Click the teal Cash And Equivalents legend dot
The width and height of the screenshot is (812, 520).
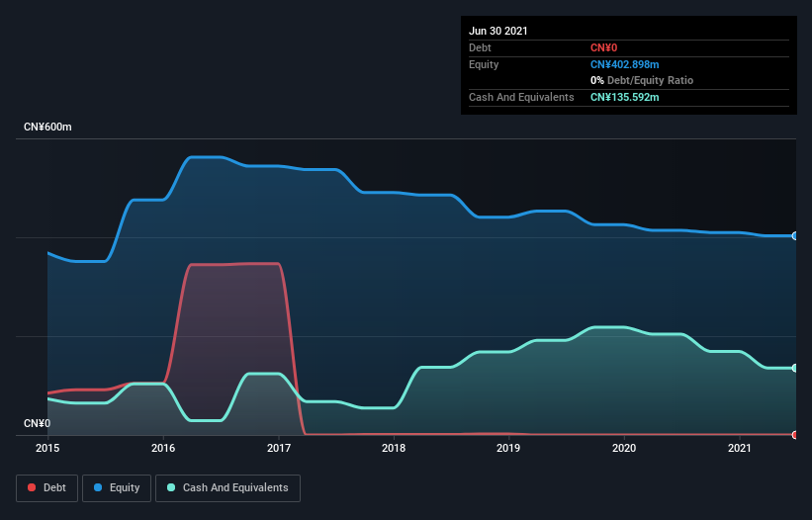click(171, 487)
